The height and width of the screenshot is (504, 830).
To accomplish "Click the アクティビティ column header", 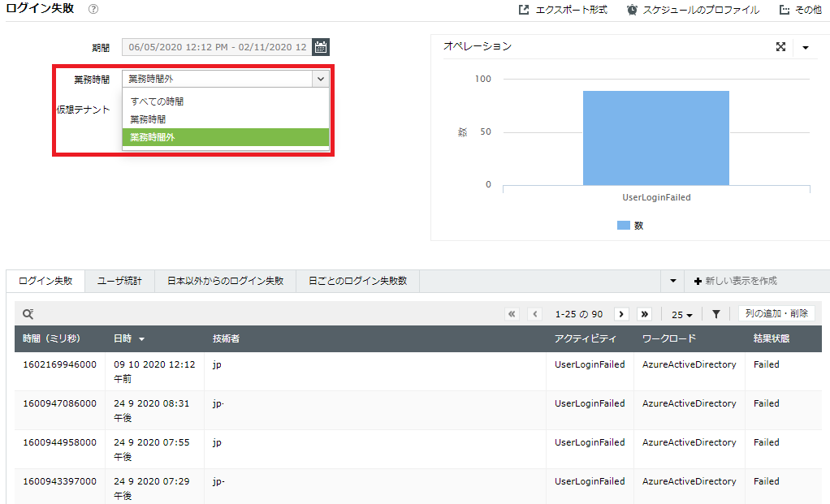I will (x=585, y=338).
